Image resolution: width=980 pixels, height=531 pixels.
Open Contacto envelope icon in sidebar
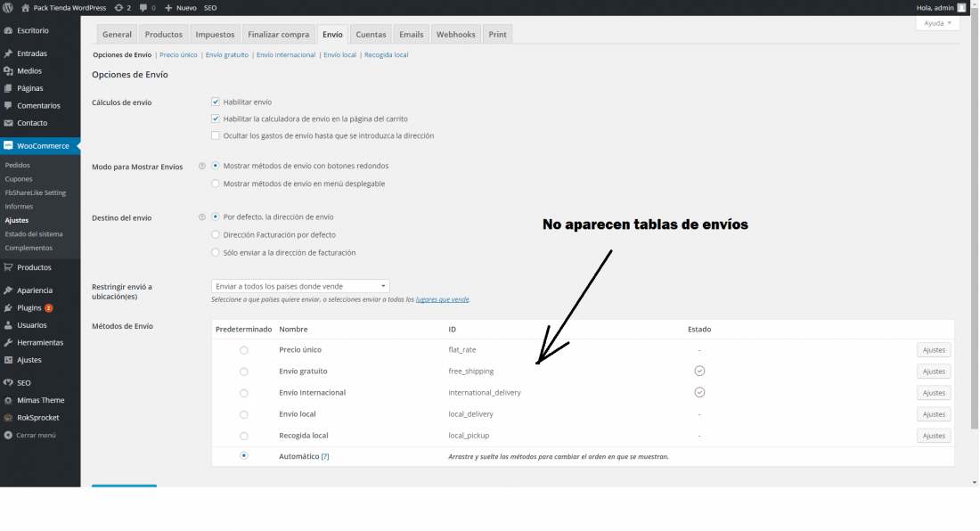click(x=8, y=122)
